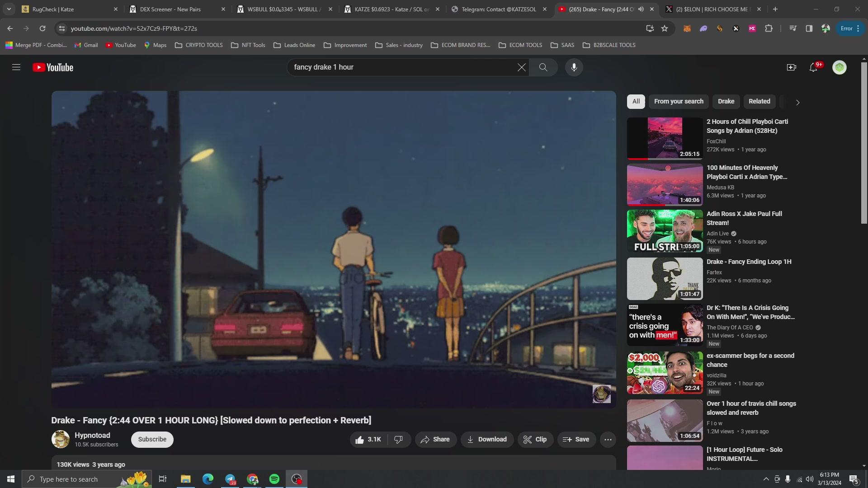868x488 pixels.
Task: Open the NFT Tools bookmark folder
Action: [248, 45]
